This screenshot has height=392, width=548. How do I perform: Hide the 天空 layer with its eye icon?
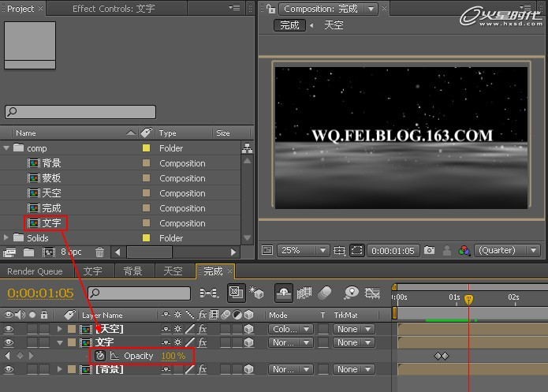(9, 329)
